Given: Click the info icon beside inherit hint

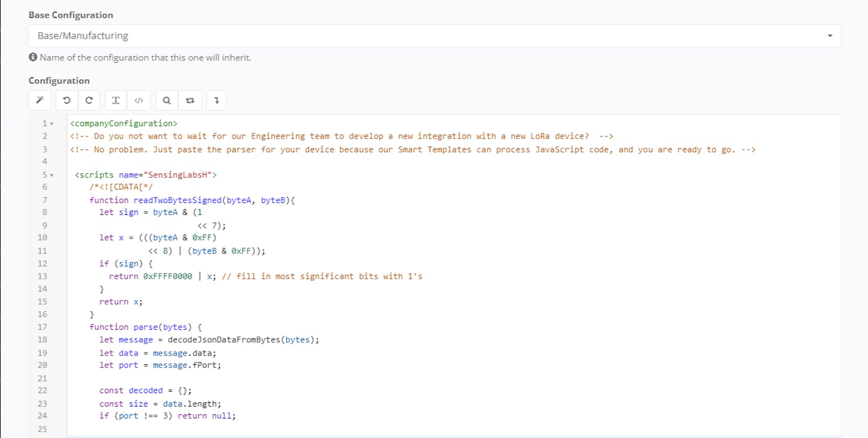Looking at the screenshot, I should (33, 57).
